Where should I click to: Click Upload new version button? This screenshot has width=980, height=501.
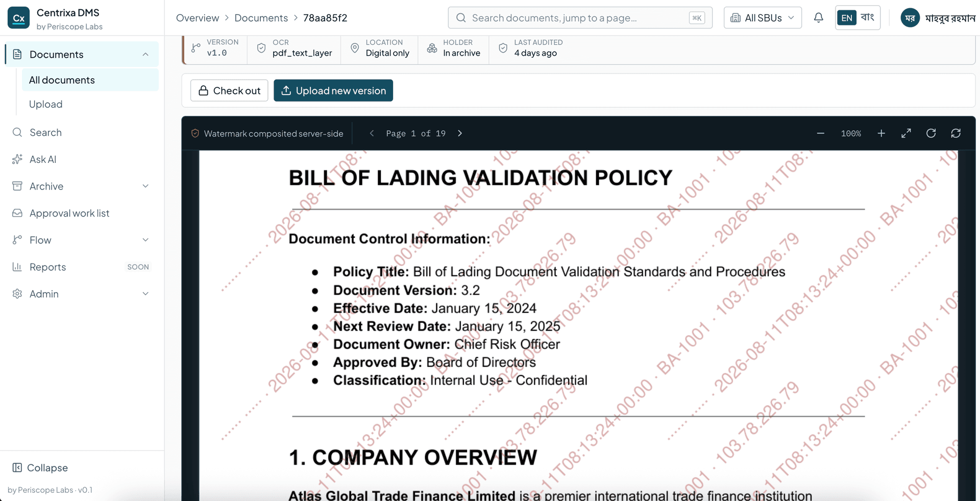click(333, 90)
